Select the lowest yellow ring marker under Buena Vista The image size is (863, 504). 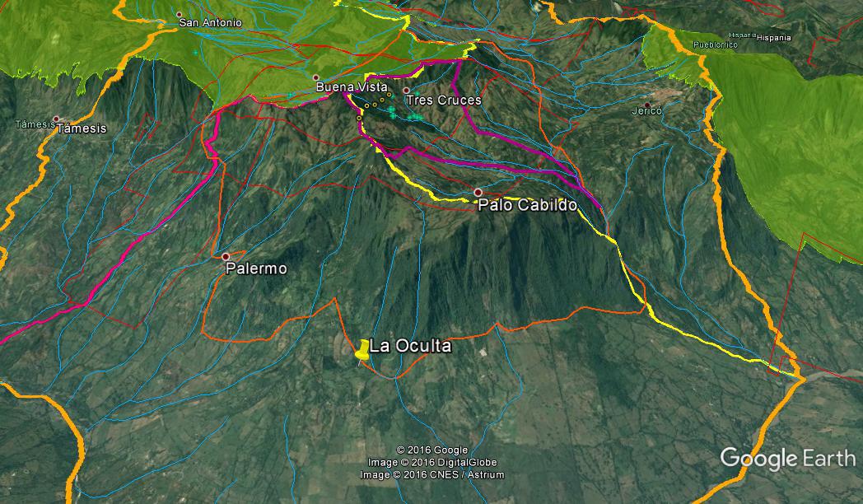[x=359, y=119]
